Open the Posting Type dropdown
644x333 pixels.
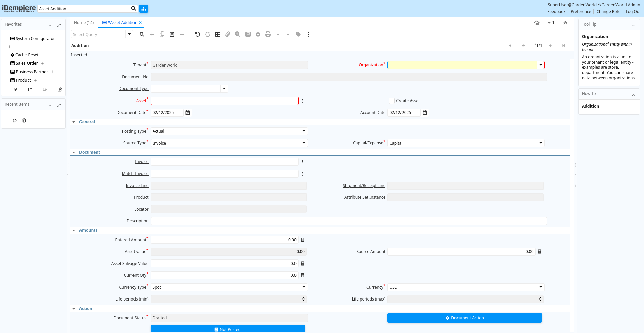click(x=304, y=131)
